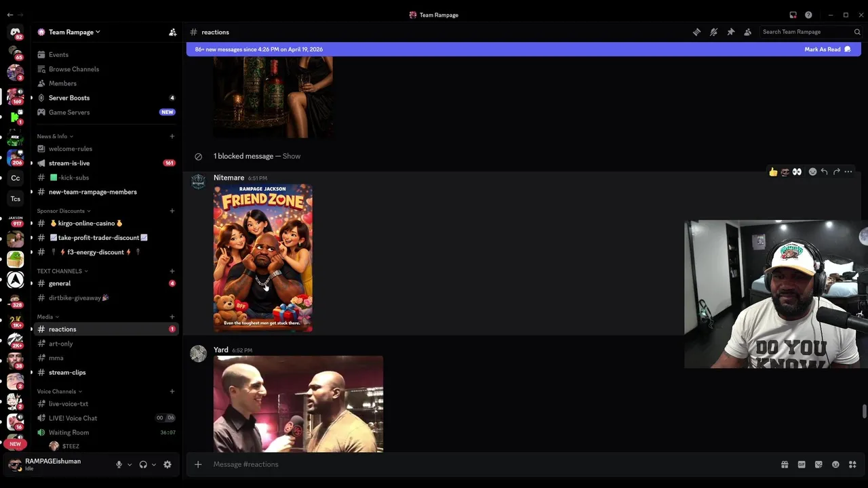Add channel to News & Info category

coord(172,136)
